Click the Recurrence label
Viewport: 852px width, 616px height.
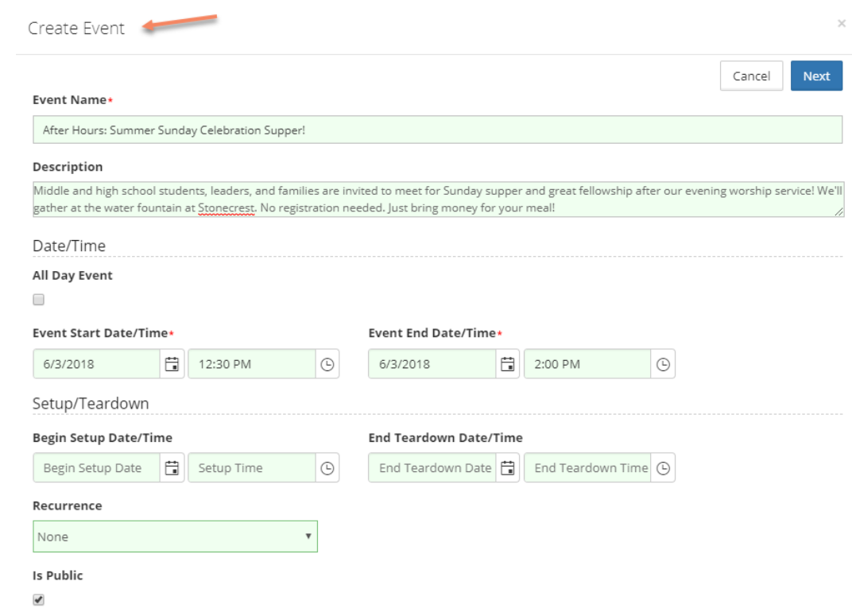[68, 506]
